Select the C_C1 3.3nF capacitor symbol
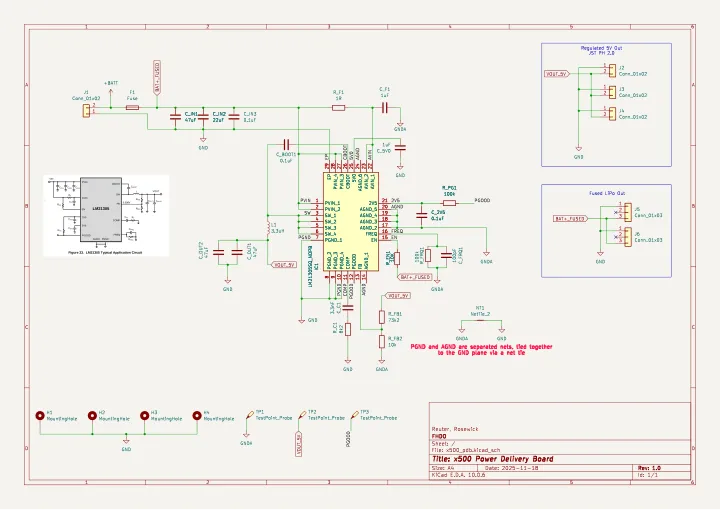Viewport: 720px width, 510px height. point(348,308)
